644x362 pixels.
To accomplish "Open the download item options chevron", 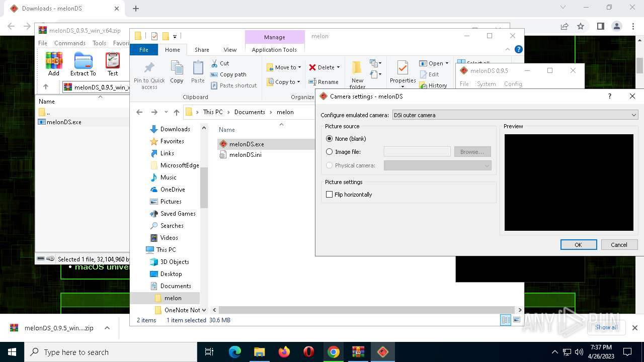I will click(x=107, y=328).
